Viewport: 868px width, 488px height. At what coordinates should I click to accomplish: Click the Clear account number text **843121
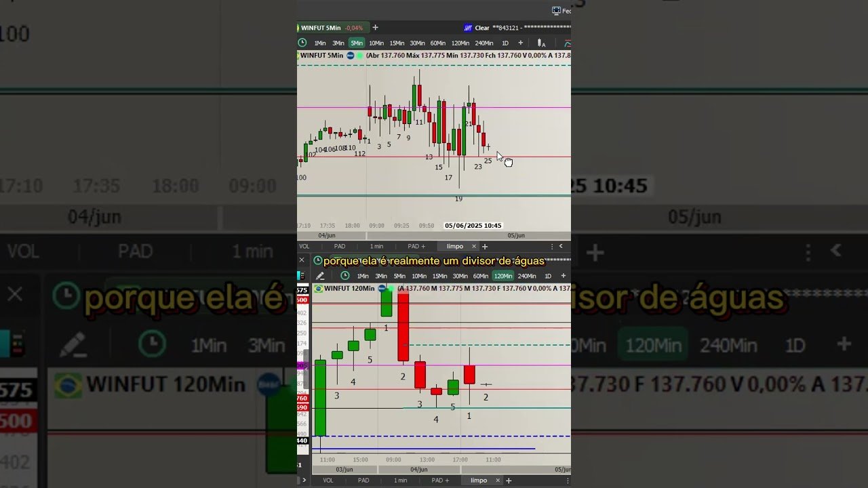pyautogui.click(x=507, y=28)
